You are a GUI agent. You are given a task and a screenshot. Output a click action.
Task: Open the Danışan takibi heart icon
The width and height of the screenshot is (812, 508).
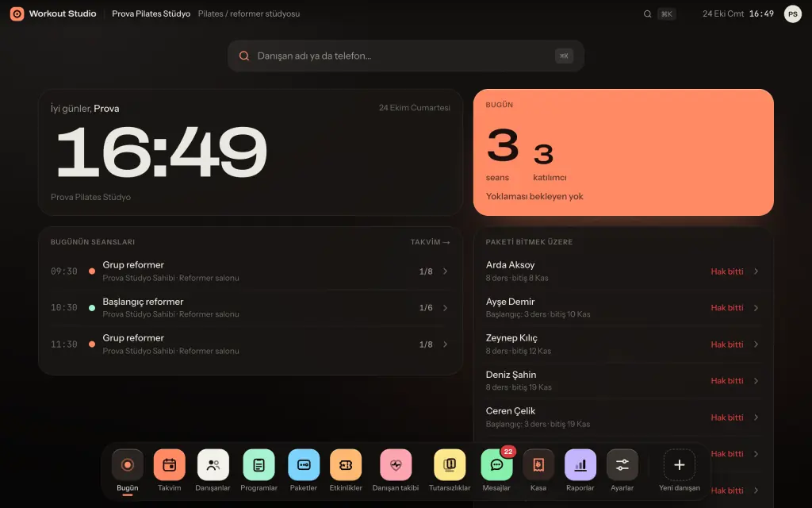396,465
